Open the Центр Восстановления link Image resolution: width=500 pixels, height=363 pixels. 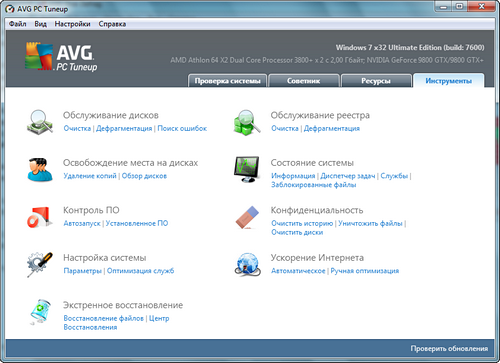[116, 323]
